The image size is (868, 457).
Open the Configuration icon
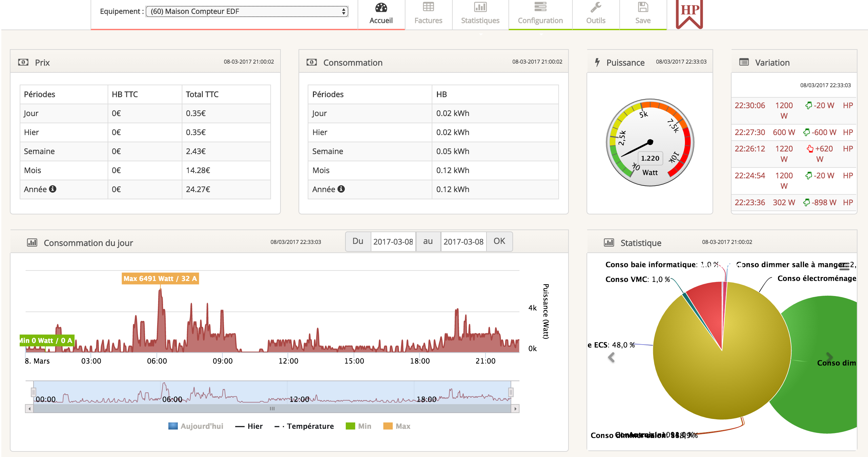pyautogui.click(x=540, y=7)
